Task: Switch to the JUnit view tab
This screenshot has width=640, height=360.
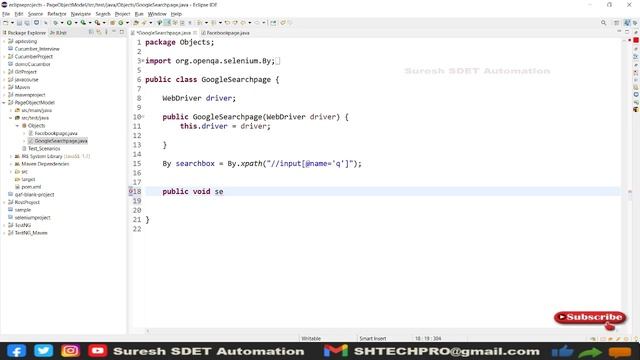Action: (58, 33)
